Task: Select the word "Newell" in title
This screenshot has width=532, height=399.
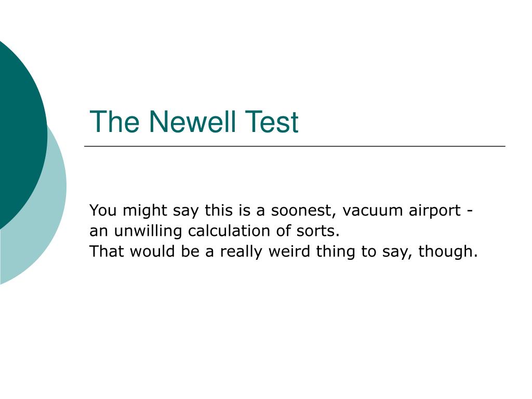Action: [x=192, y=122]
